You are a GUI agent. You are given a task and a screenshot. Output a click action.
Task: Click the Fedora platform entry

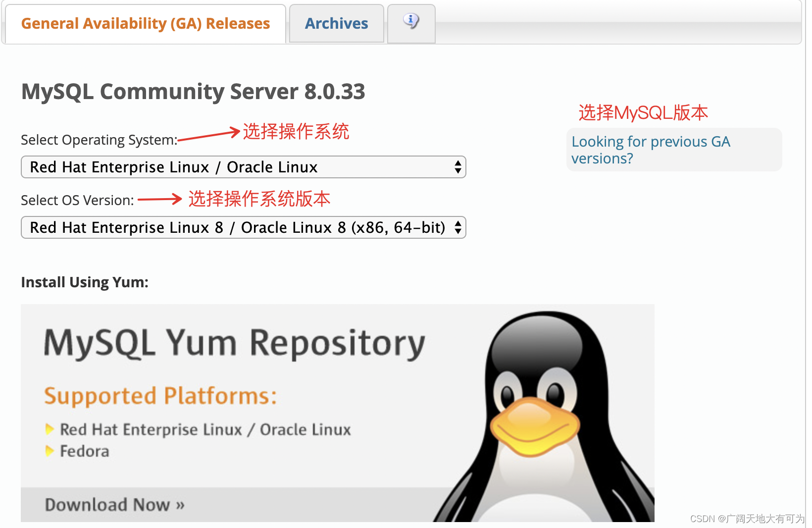click(85, 451)
